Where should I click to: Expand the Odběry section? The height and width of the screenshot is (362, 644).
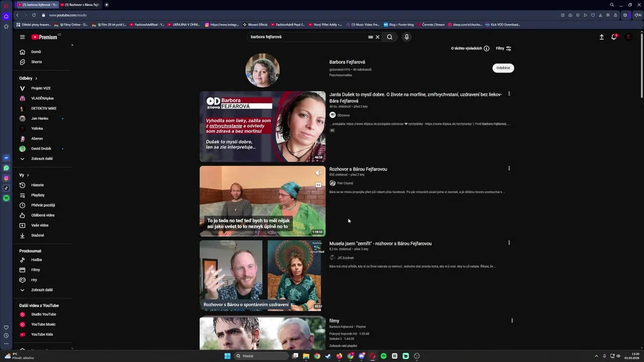[x=28, y=78]
